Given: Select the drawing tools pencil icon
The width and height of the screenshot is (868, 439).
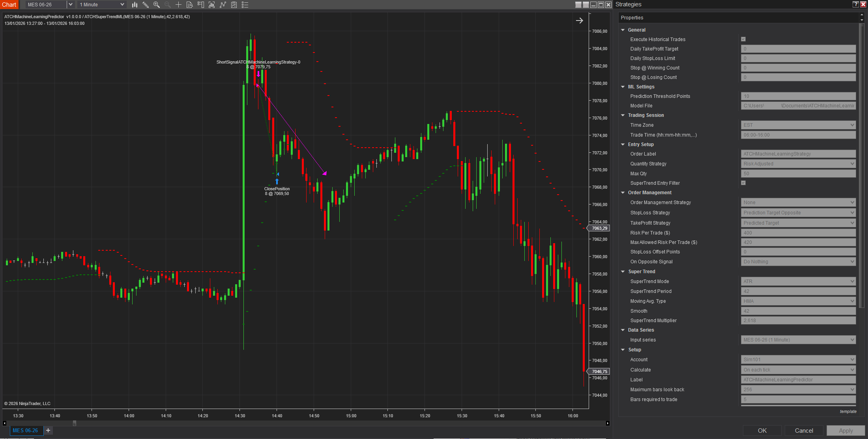Looking at the screenshot, I should tap(146, 5).
